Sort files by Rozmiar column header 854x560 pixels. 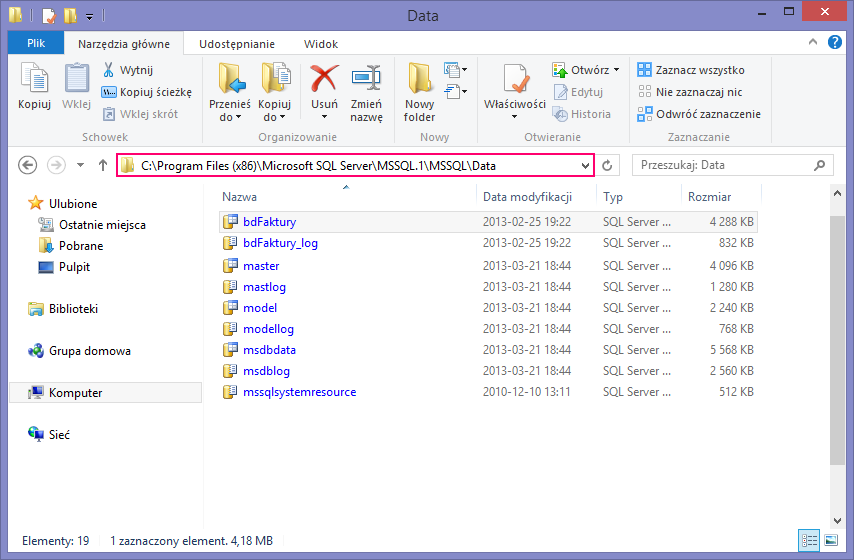pos(709,197)
